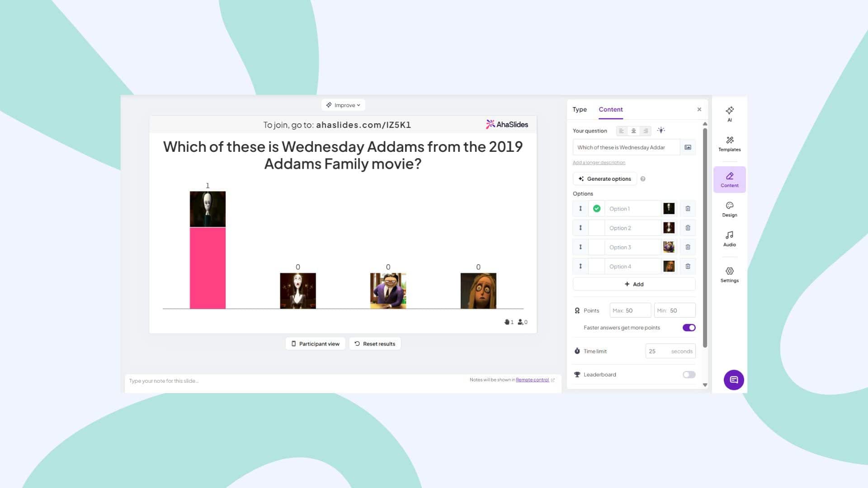Enable the Leaderboard toggle

click(x=689, y=375)
